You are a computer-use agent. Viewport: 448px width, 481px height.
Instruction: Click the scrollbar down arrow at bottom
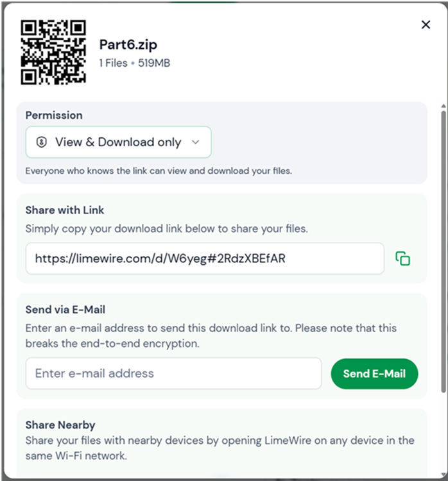click(444, 475)
